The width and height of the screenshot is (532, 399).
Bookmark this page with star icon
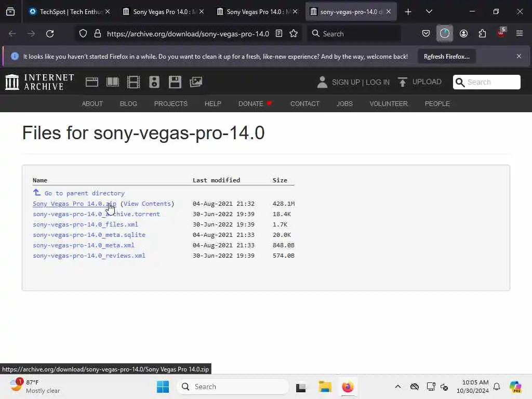294,34
